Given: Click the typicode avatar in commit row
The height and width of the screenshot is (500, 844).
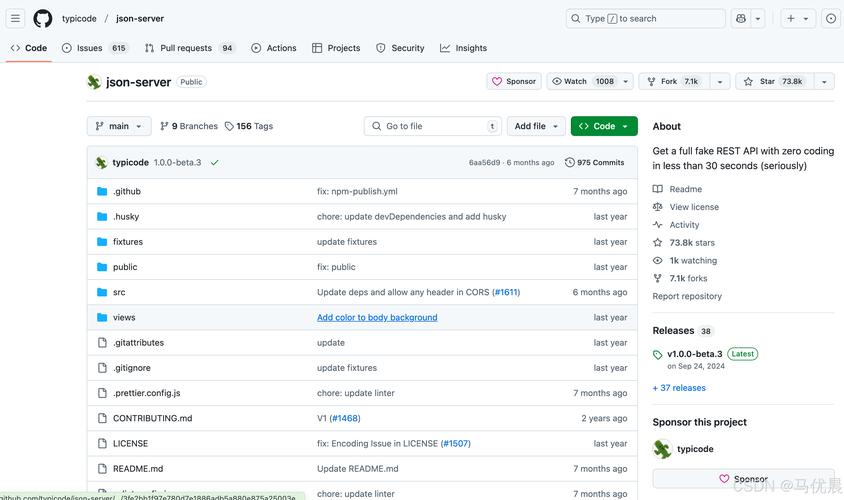Looking at the screenshot, I should click(101, 162).
